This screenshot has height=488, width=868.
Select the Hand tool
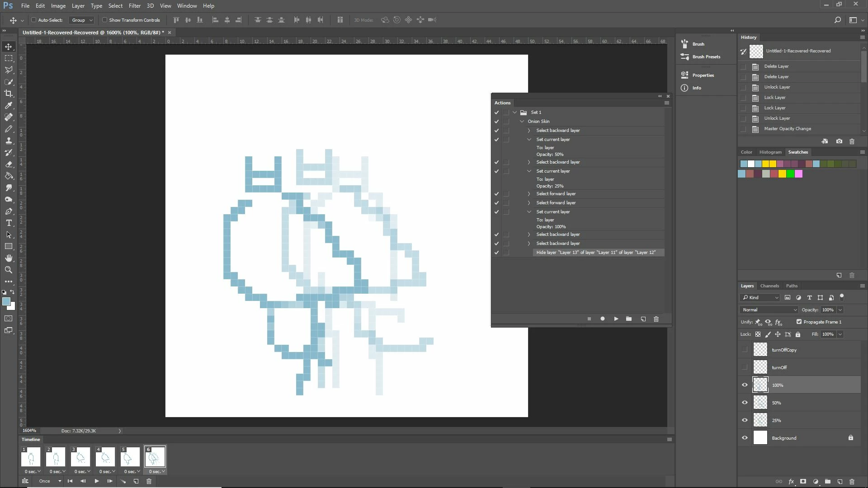pos(9,258)
